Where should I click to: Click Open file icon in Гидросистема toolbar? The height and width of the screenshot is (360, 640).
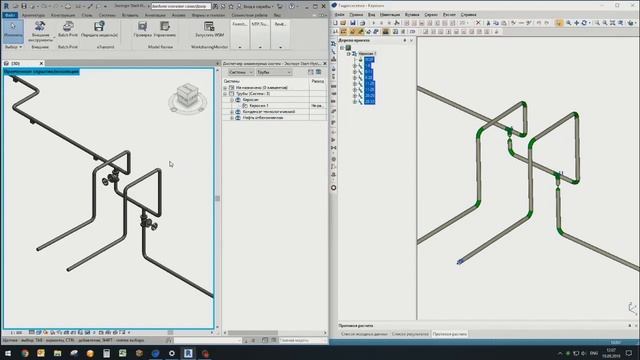point(343,23)
